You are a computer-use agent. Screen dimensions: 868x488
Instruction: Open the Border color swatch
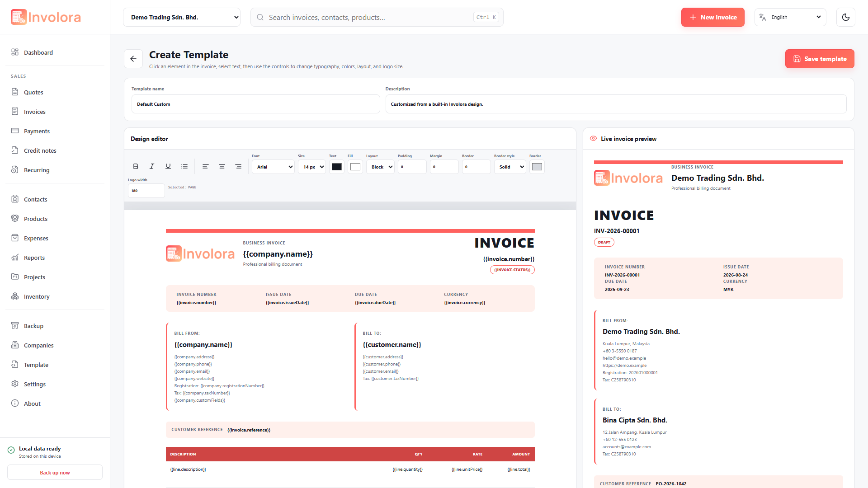(x=537, y=167)
